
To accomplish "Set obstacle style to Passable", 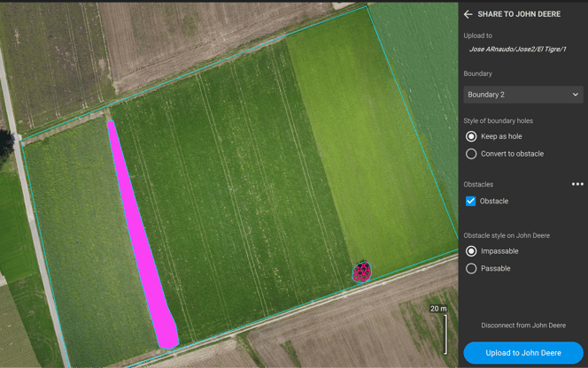I will click(471, 268).
